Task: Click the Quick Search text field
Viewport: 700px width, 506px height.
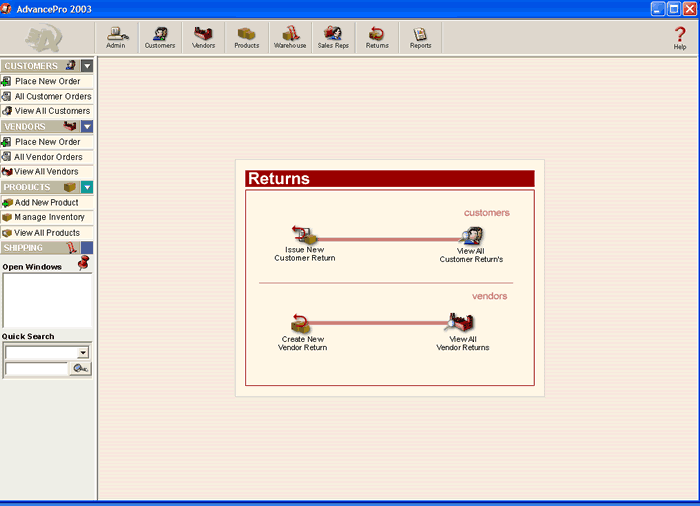Action: (x=37, y=369)
